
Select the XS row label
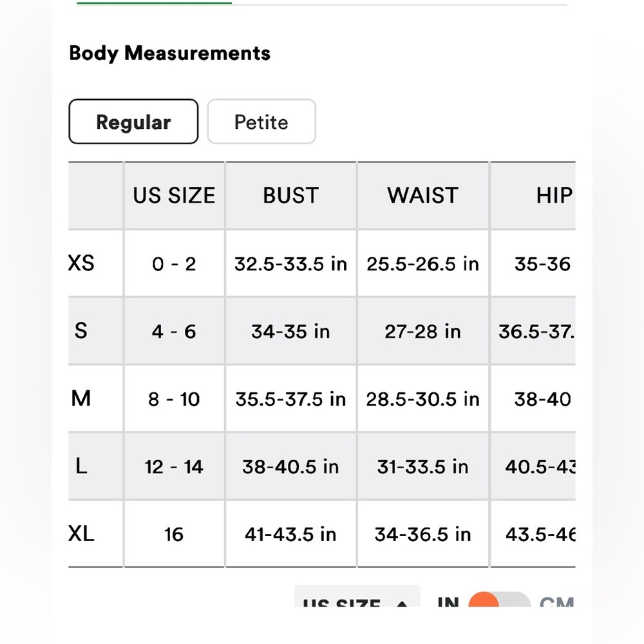[x=81, y=263]
